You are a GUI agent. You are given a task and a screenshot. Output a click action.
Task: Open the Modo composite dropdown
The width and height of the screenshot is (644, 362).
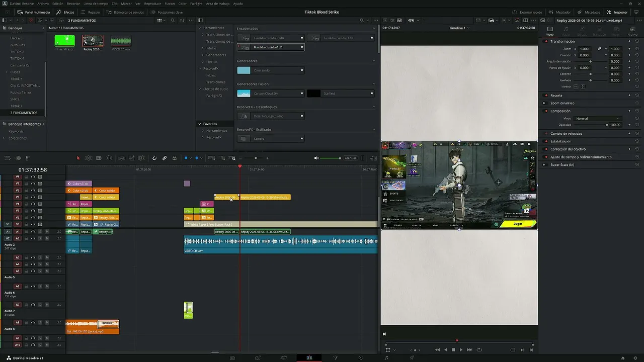click(x=598, y=119)
